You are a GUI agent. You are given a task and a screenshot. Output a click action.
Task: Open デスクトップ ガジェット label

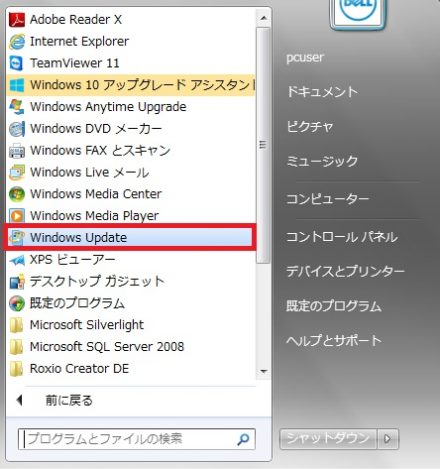point(97,281)
